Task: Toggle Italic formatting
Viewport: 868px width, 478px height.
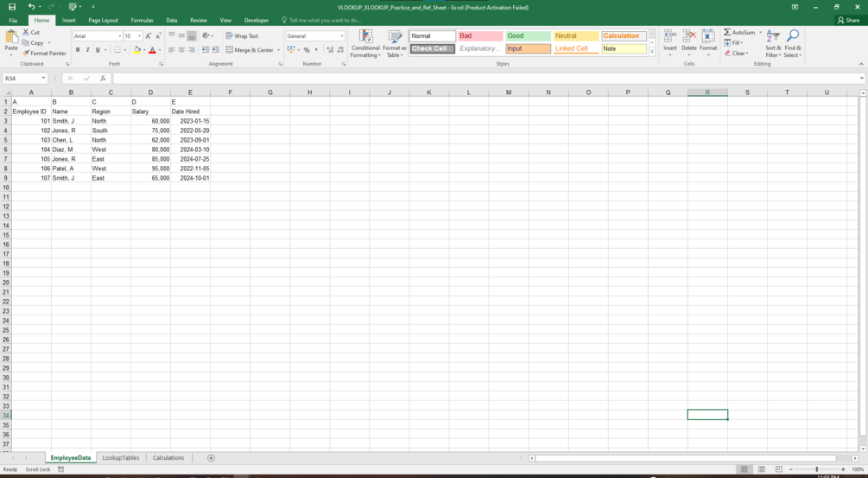Action: pyautogui.click(x=87, y=50)
